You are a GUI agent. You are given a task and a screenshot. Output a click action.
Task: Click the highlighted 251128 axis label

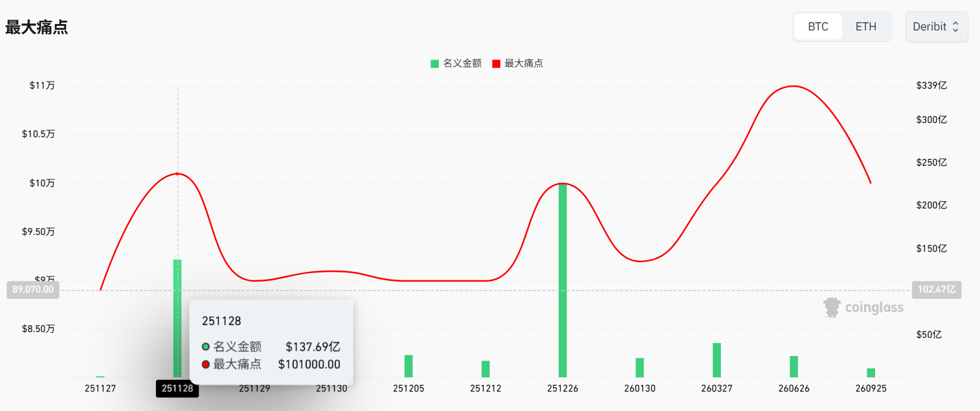177,388
